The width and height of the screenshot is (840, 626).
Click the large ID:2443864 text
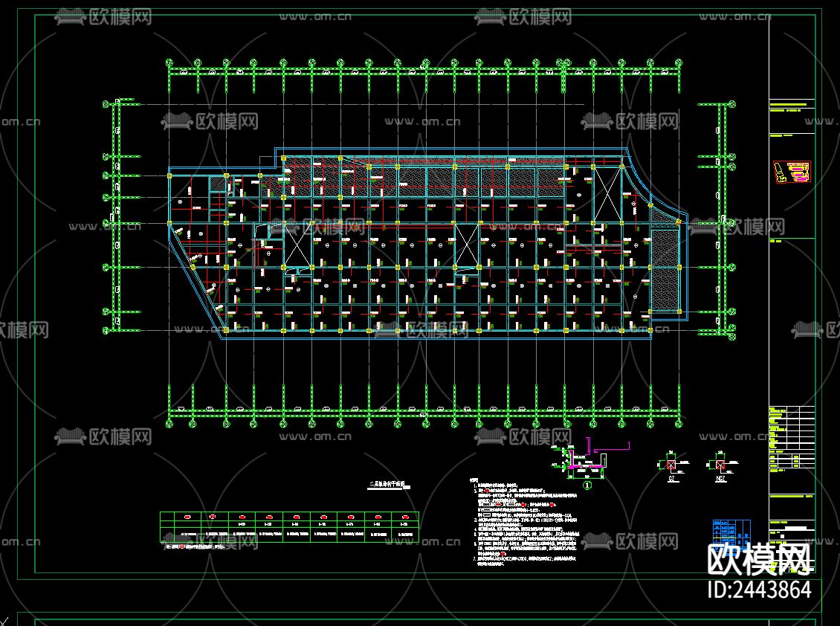[x=758, y=590]
